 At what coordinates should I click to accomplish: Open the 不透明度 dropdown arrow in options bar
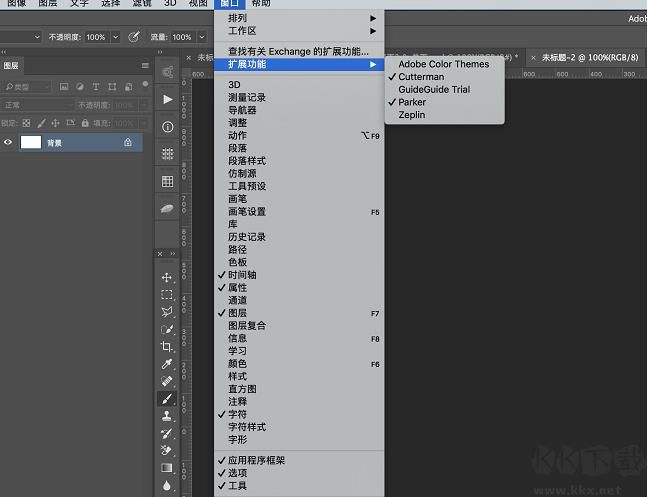point(115,37)
